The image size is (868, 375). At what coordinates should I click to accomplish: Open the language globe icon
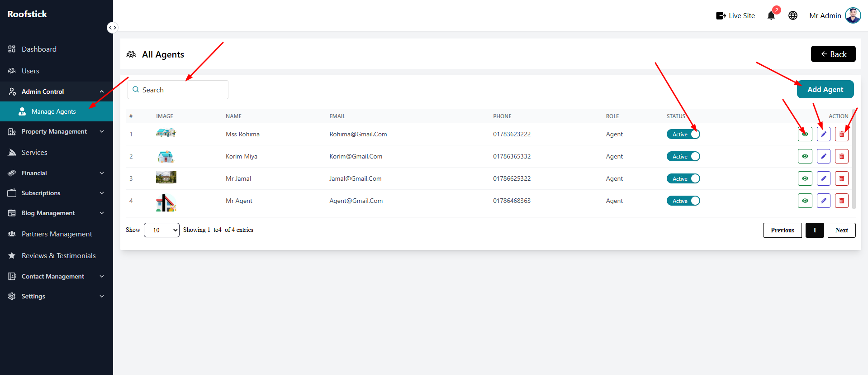pyautogui.click(x=793, y=15)
